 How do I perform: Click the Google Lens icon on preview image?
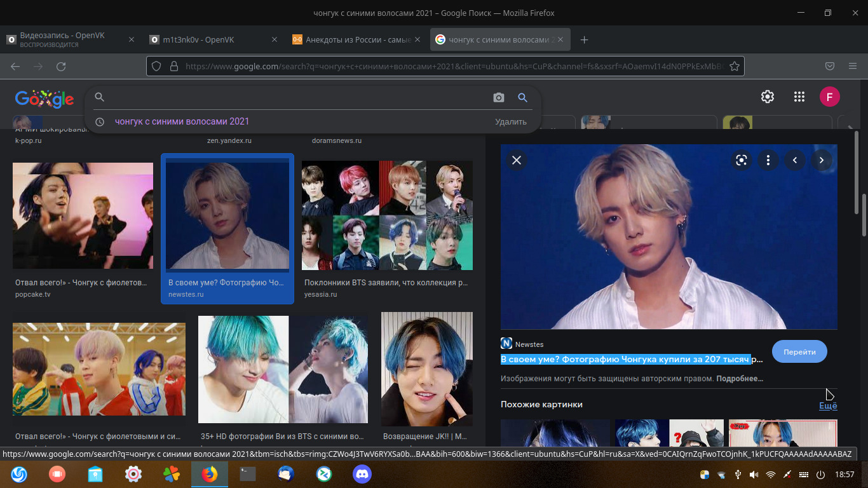741,160
